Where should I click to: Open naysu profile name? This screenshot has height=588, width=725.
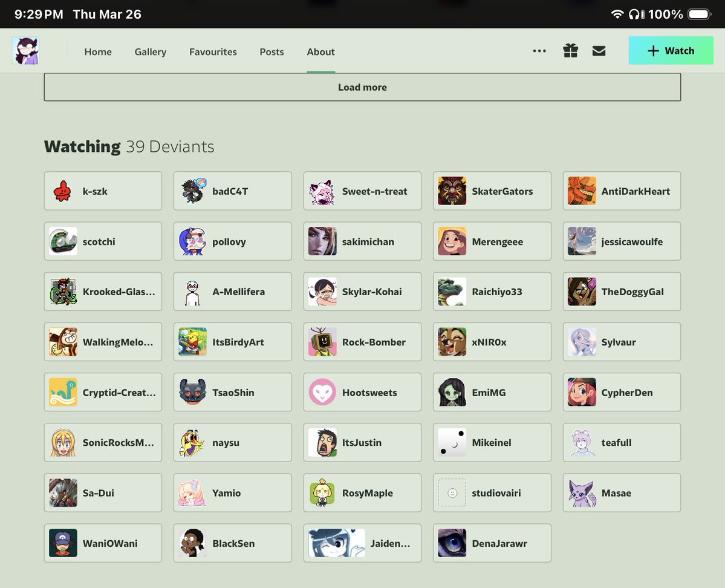[x=226, y=443]
